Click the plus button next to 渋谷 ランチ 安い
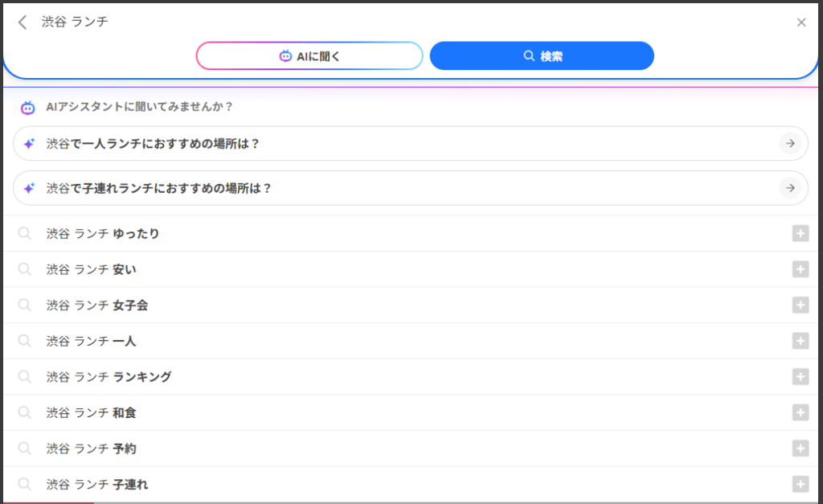 pos(800,268)
